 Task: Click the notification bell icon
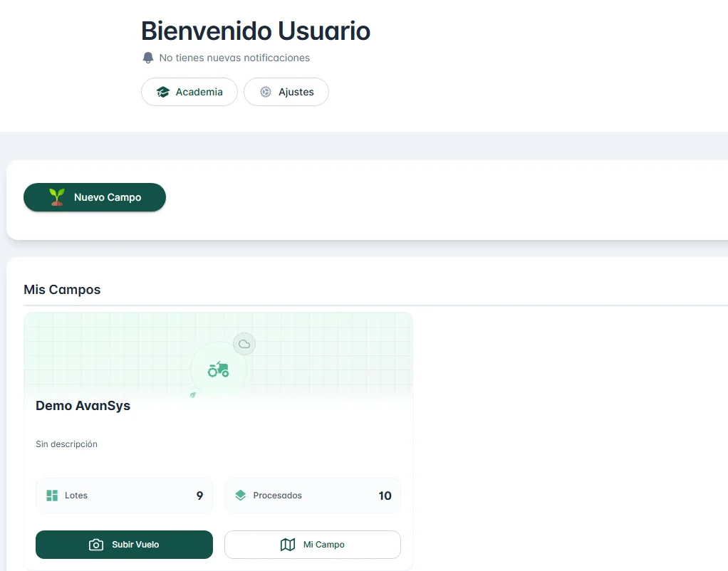pyautogui.click(x=147, y=58)
